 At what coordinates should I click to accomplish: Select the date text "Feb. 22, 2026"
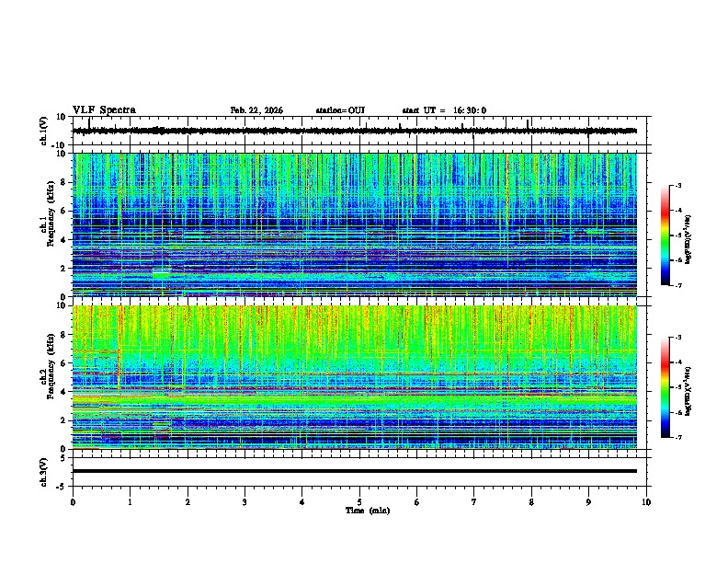(x=256, y=110)
